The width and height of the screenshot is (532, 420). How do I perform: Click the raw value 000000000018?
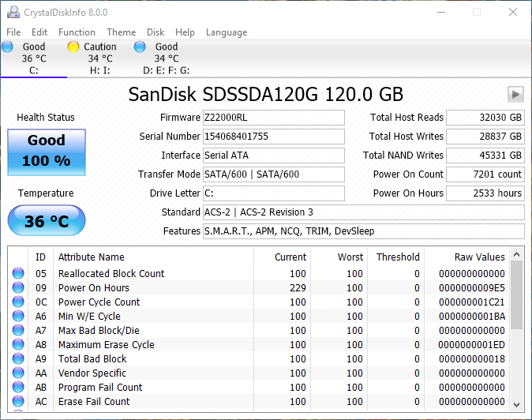coord(471,359)
